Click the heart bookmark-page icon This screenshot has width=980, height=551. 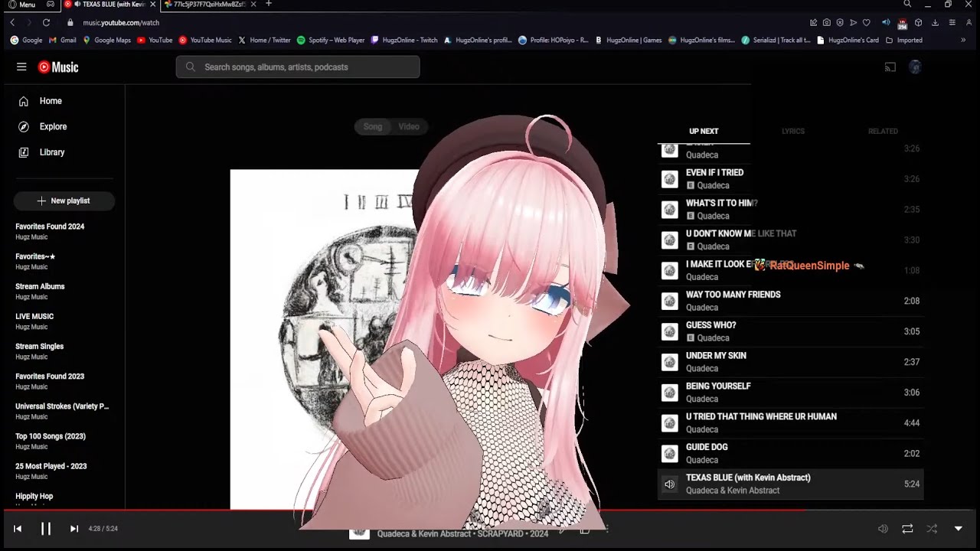(866, 23)
